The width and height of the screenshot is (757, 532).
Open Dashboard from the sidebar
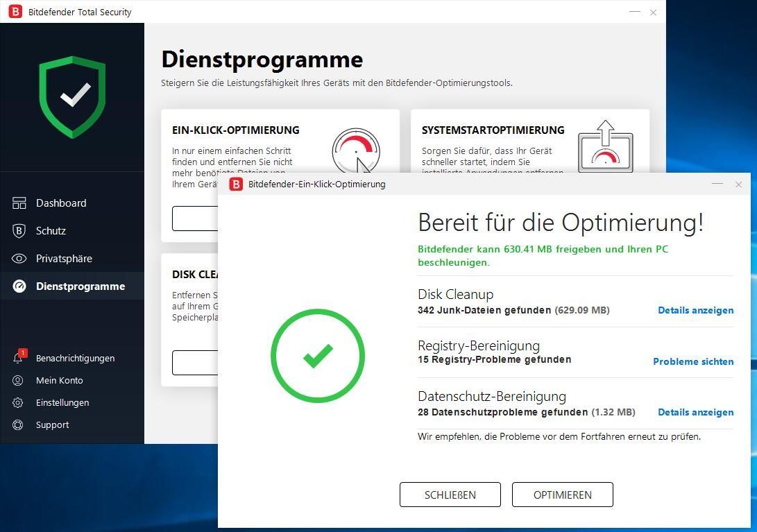click(x=61, y=203)
